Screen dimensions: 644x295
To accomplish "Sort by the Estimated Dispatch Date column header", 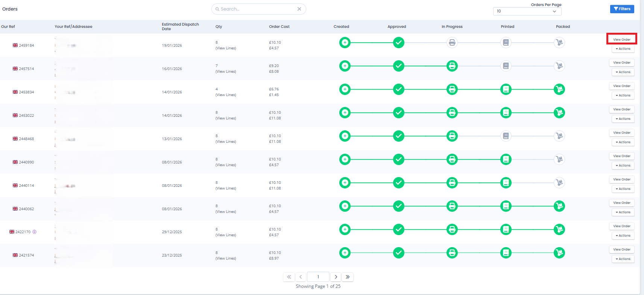I will coord(180,27).
